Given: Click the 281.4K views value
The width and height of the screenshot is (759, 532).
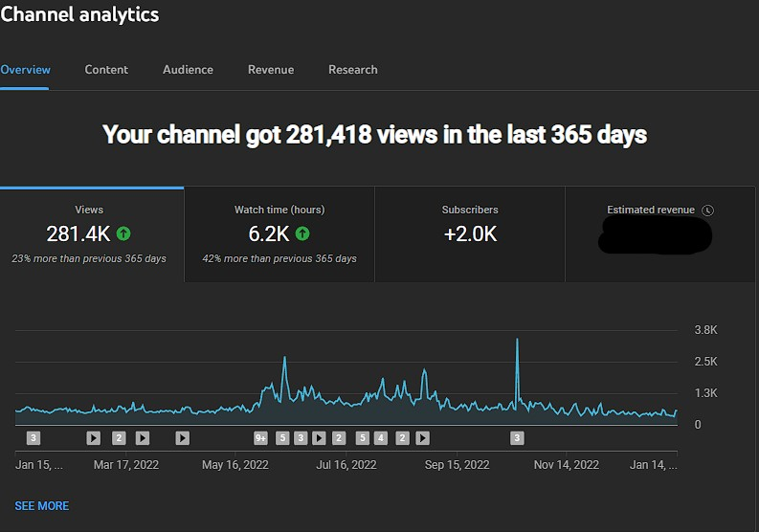Looking at the screenshot, I should [78, 233].
